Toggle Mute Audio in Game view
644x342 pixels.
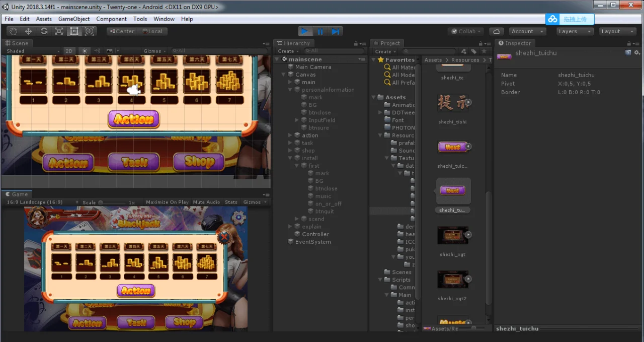coord(206,202)
